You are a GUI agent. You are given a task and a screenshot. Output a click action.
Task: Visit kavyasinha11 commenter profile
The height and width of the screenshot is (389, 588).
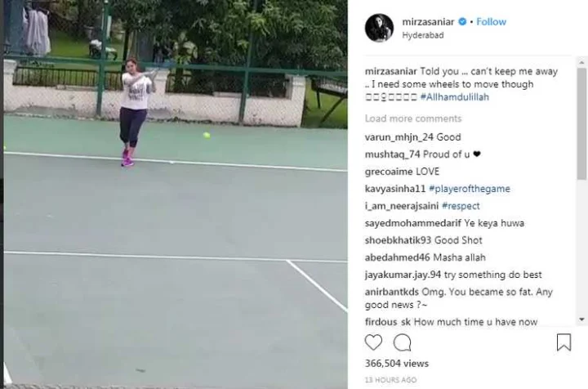[395, 188]
